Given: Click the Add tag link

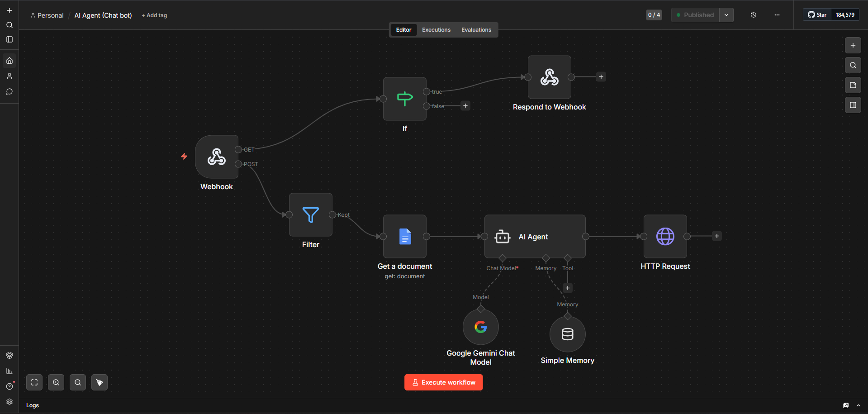Looking at the screenshot, I should click(154, 15).
